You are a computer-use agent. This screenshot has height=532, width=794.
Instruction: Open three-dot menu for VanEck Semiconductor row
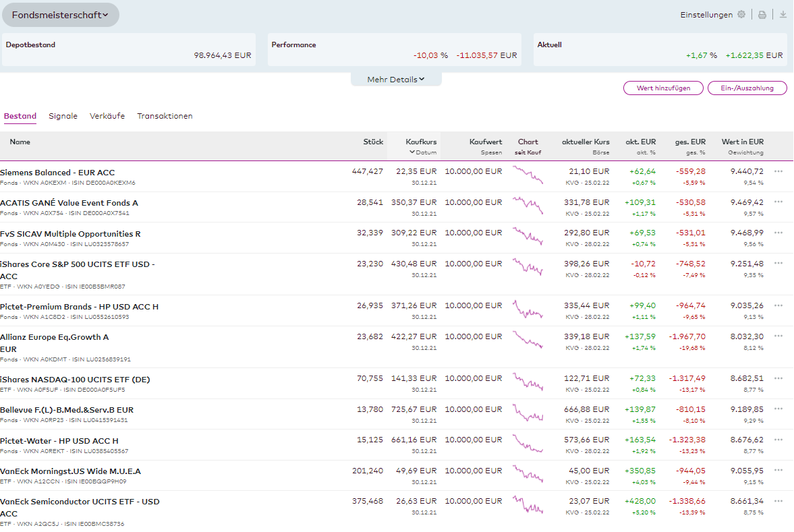tap(778, 501)
